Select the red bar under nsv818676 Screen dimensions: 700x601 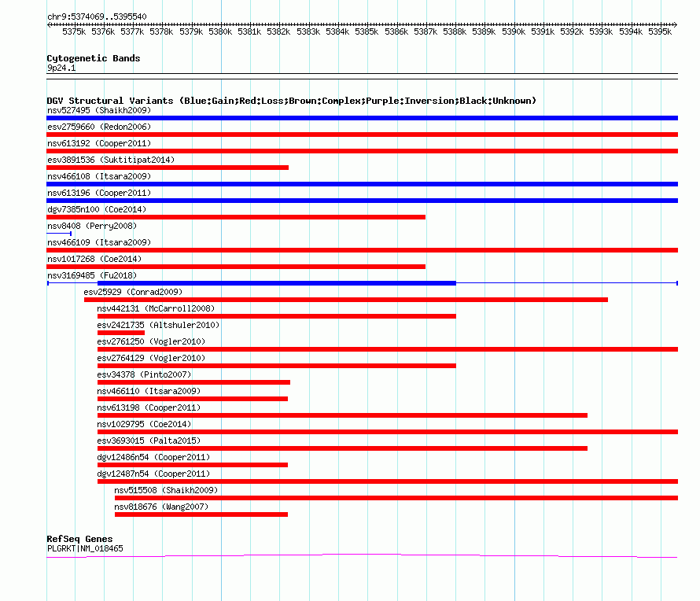coord(201,514)
